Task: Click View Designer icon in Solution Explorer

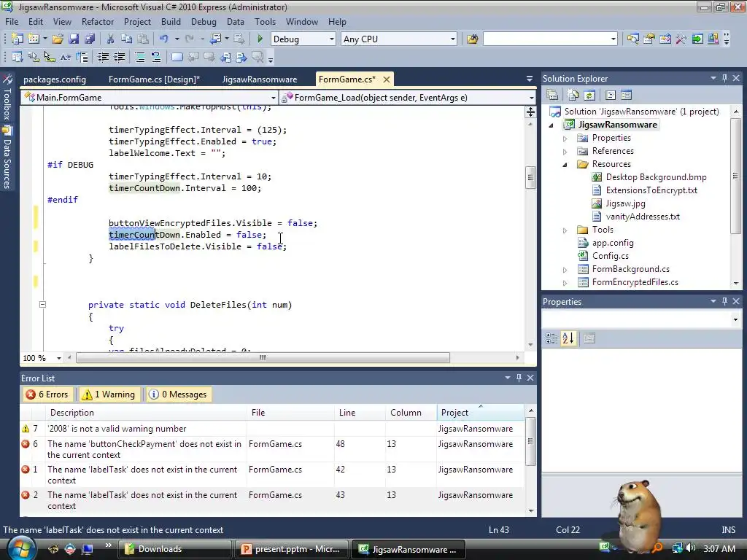Action: 627,96
